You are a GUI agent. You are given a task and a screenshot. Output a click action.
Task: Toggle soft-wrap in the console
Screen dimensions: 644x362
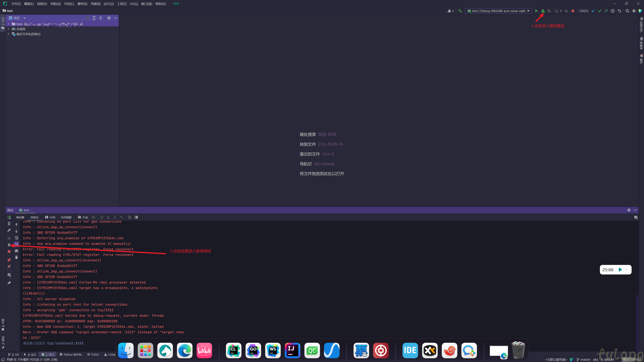point(16,238)
